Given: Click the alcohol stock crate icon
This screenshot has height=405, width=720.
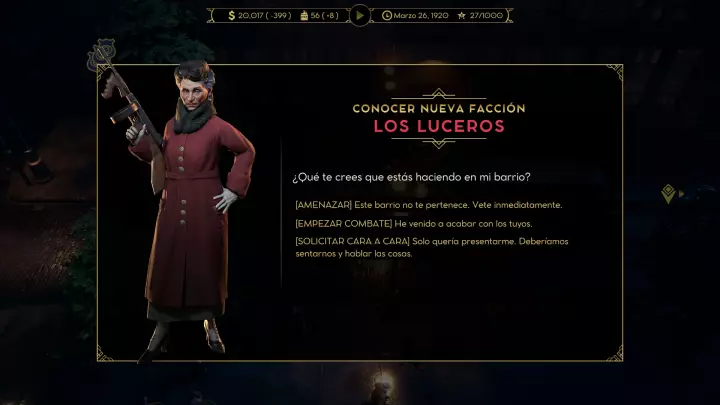Looking at the screenshot, I should (304, 16).
